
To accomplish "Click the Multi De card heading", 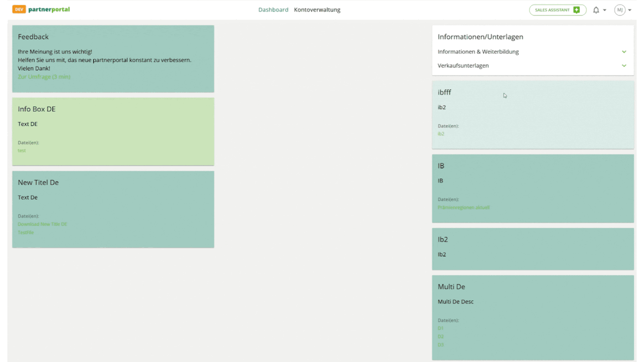I will (451, 287).
